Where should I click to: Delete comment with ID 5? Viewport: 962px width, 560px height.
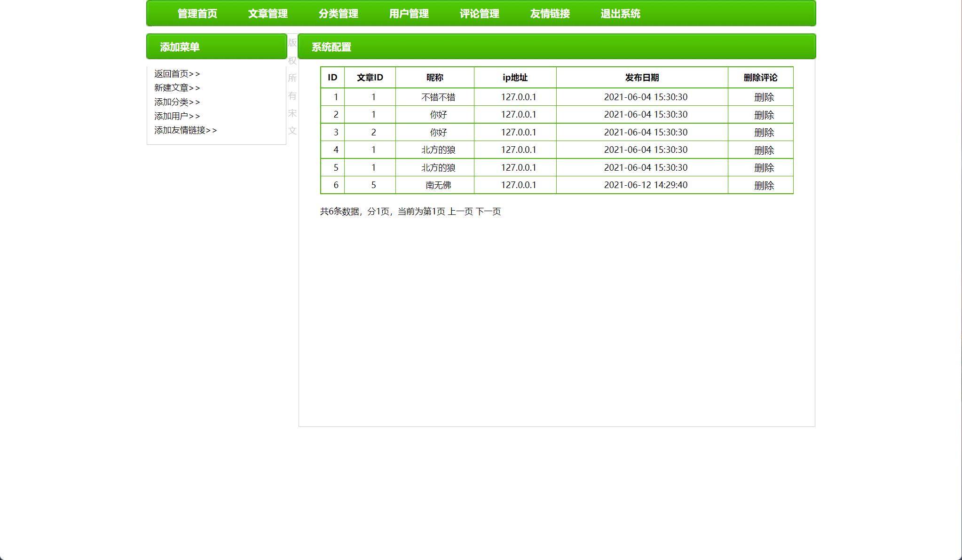click(764, 168)
